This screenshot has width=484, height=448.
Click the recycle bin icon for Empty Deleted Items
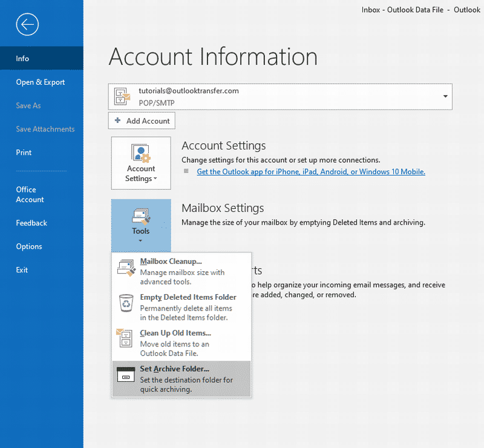(x=126, y=303)
